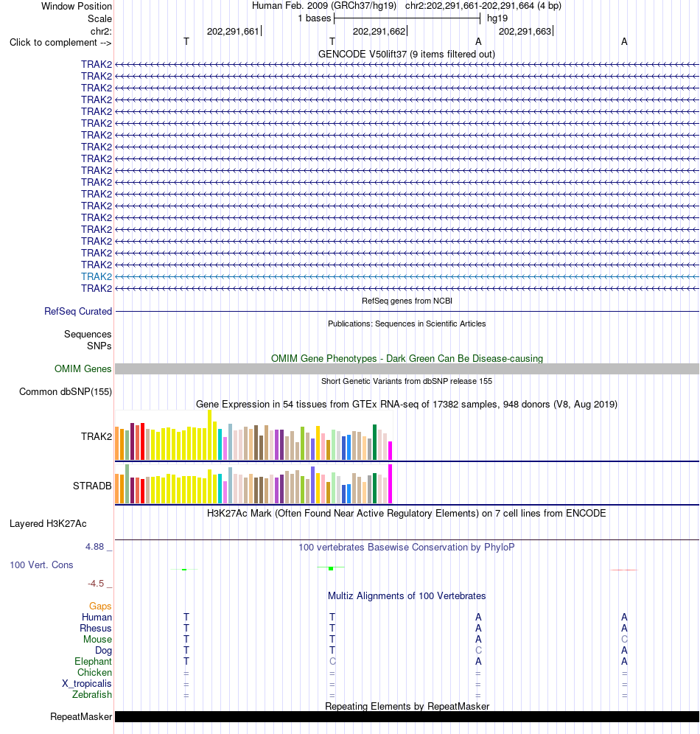This screenshot has width=700, height=734.
Task: Select the X_tropicalis alignment row label
Action: point(86,683)
